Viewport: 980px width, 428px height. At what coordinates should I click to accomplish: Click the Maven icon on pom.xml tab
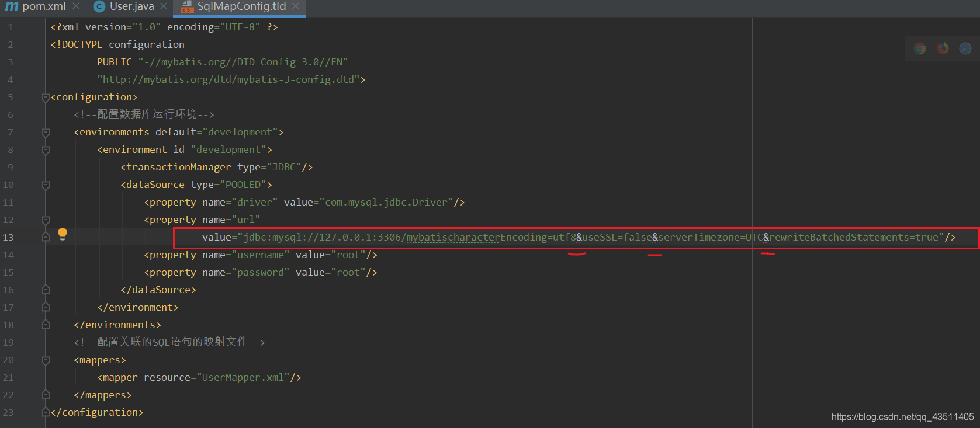[11, 6]
